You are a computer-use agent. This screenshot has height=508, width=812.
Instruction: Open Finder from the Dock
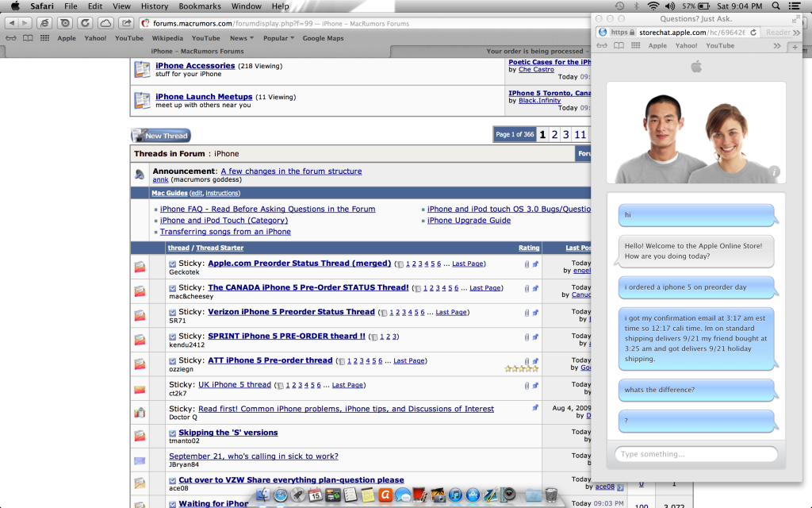[263, 495]
